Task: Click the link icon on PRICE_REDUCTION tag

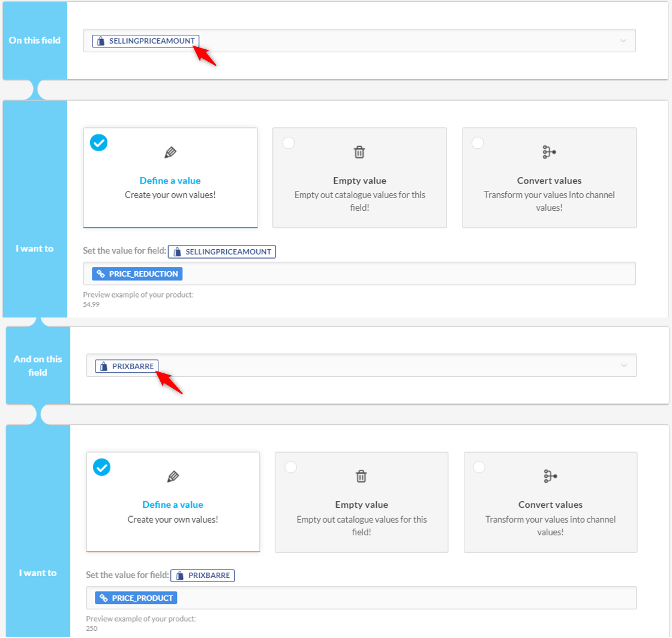Action: [101, 274]
